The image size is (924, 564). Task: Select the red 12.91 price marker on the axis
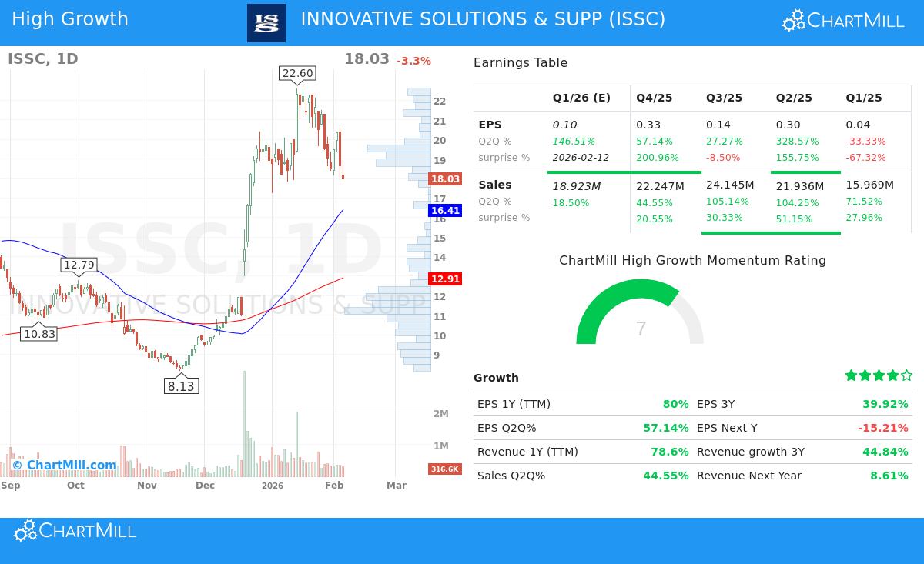(x=444, y=279)
